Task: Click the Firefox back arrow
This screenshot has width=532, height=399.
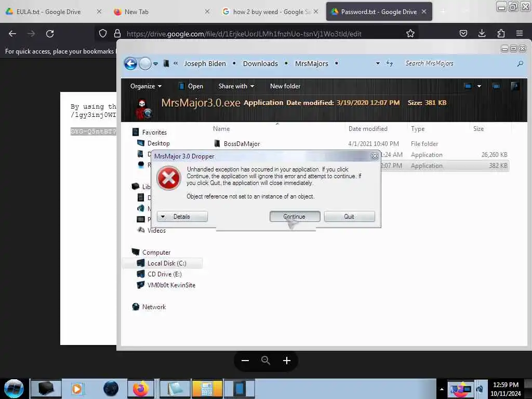Action: pyautogui.click(x=12, y=34)
